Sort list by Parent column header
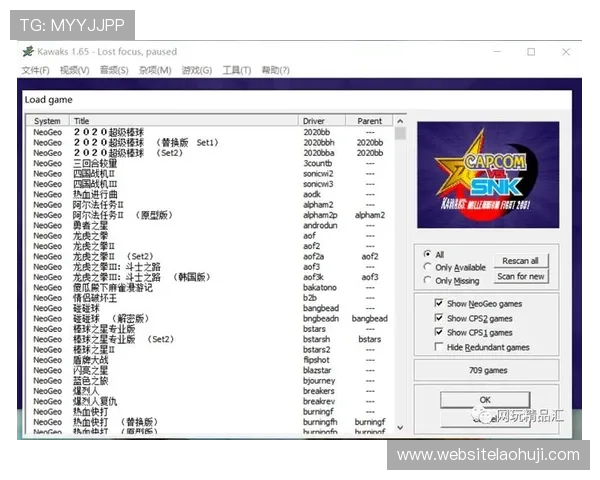 pyautogui.click(x=369, y=121)
